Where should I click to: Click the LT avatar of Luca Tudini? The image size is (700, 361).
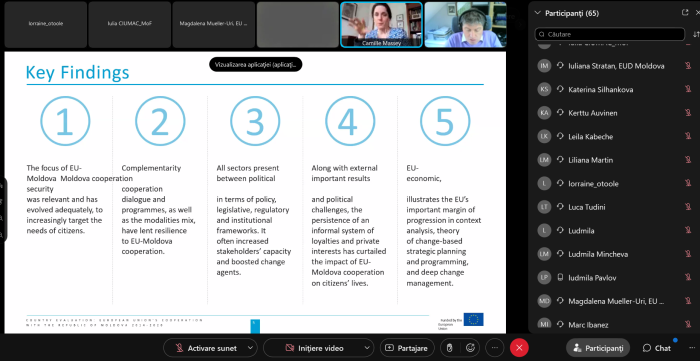544,207
